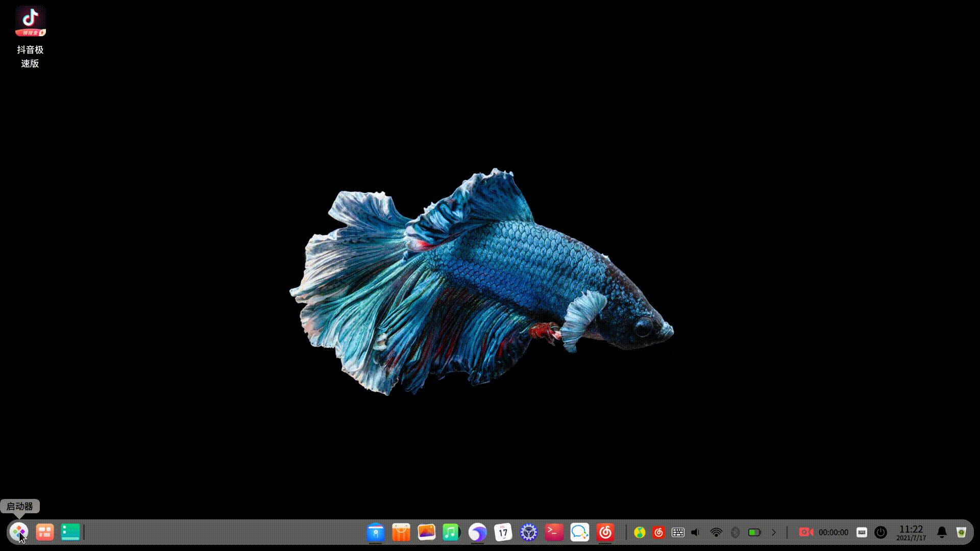Click the red screen recording camera button
This screenshot has height=551, width=980.
pos(806,532)
